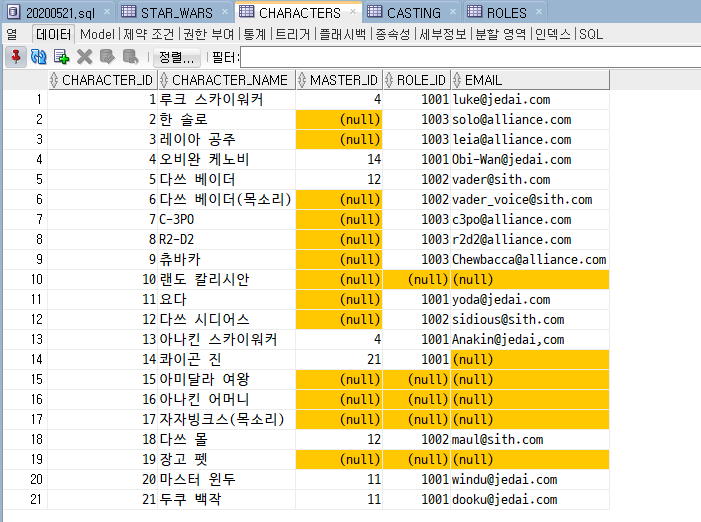The height and width of the screenshot is (522, 701).
Task: Open the 세부정보 sub-tab
Action: click(443, 34)
